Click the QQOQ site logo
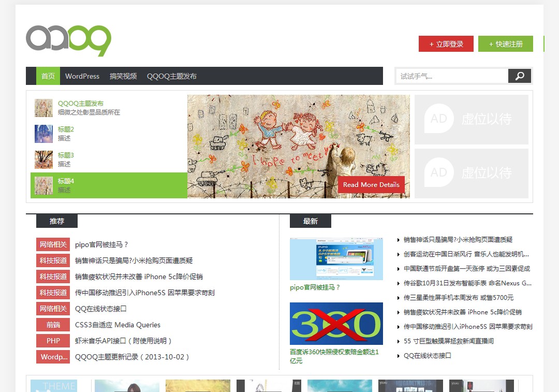 (68, 40)
